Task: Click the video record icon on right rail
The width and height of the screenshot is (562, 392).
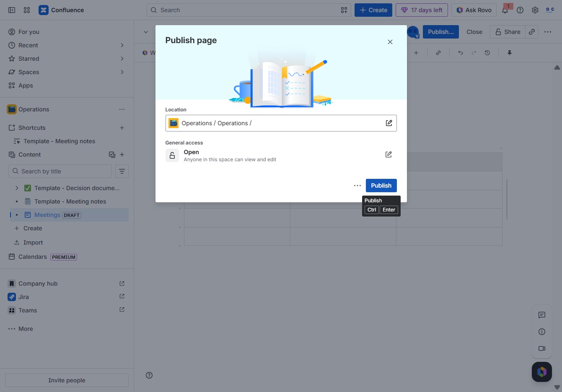Action: (542, 348)
